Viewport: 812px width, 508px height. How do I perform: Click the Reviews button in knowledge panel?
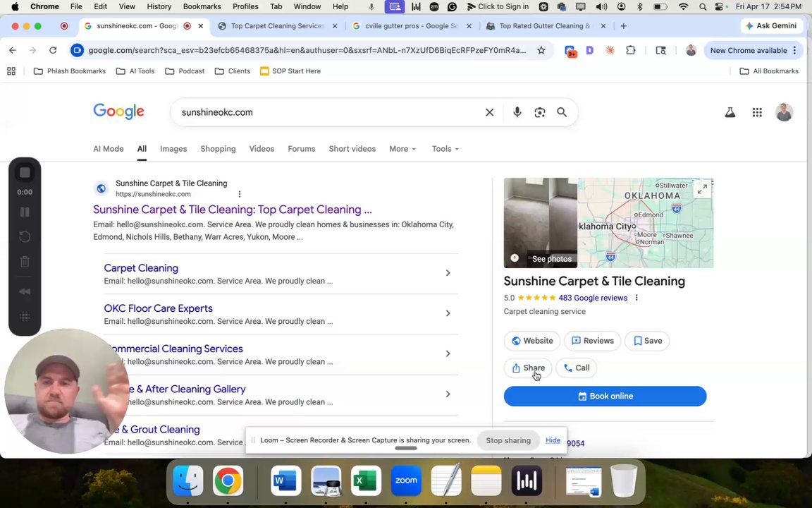tap(592, 341)
